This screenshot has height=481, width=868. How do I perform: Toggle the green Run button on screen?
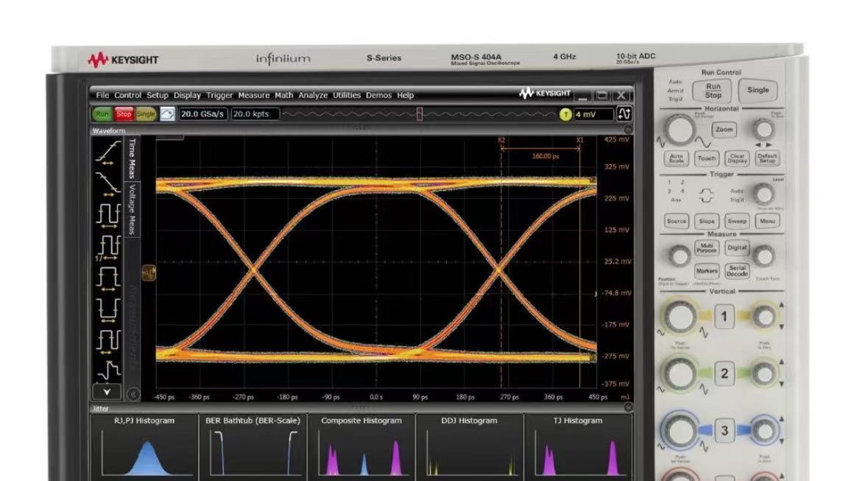[102, 114]
